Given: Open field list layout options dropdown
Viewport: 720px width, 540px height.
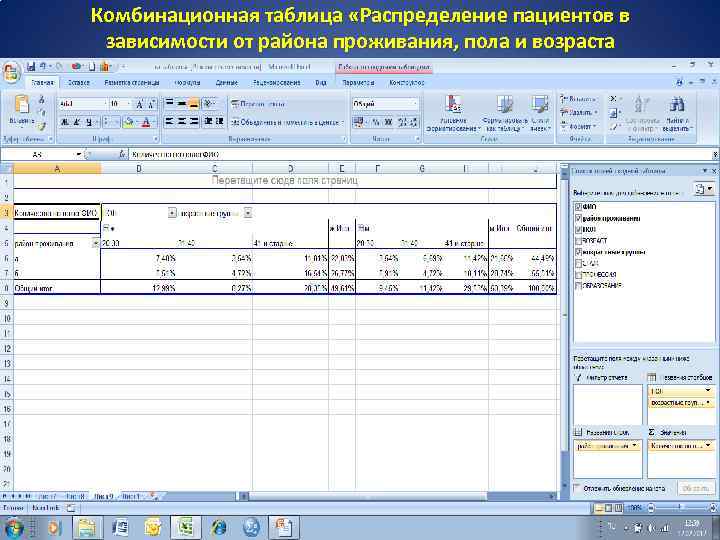Looking at the screenshot, I should pos(704,189).
